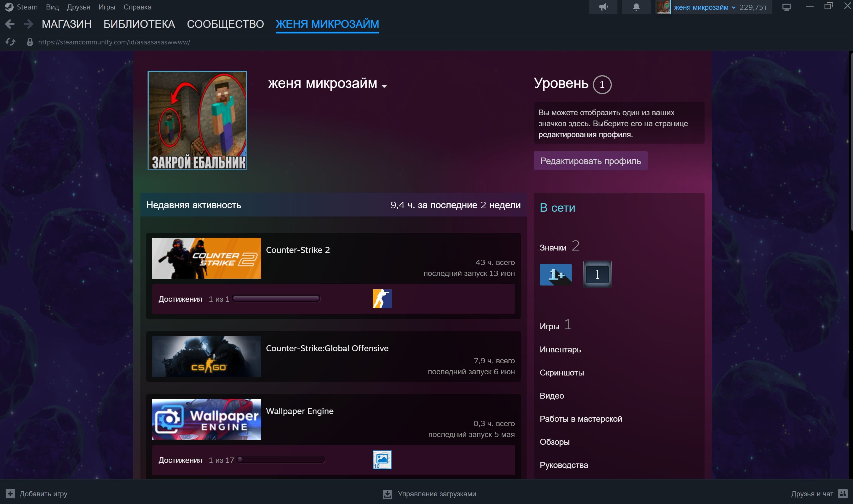The width and height of the screenshot is (853, 504).
Task: Click the padlock security icon
Action: coord(30,42)
